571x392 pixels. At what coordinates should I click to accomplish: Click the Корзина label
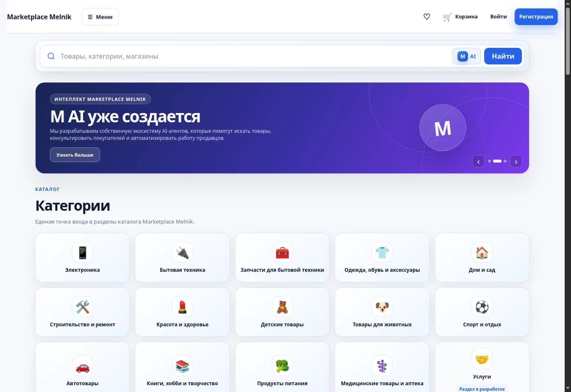(x=466, y=17)
